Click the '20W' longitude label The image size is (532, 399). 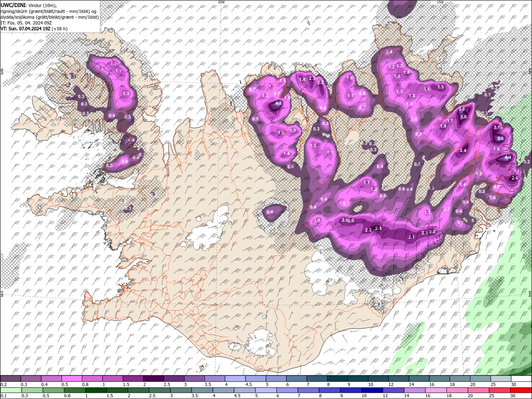tap(221, 2)
